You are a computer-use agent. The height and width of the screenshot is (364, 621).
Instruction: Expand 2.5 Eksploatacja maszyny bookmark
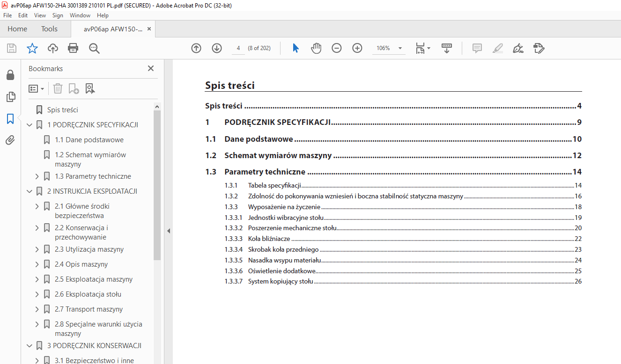tap(37, 279)
